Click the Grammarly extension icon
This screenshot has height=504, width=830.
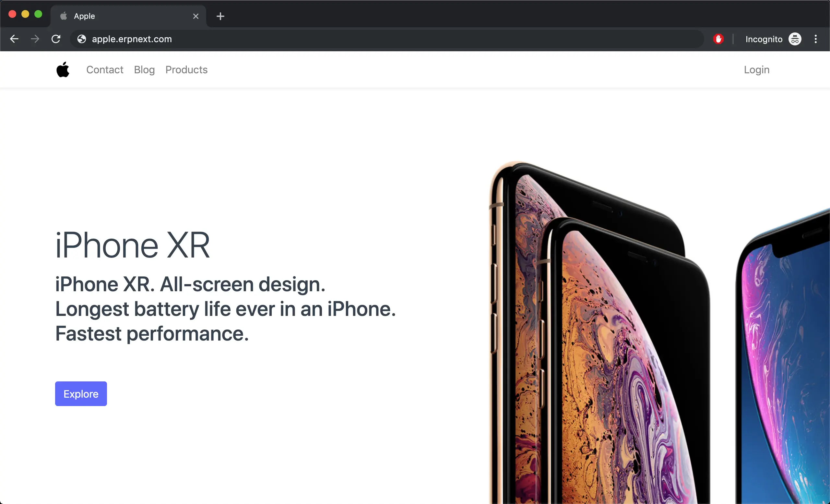[717, 39]
